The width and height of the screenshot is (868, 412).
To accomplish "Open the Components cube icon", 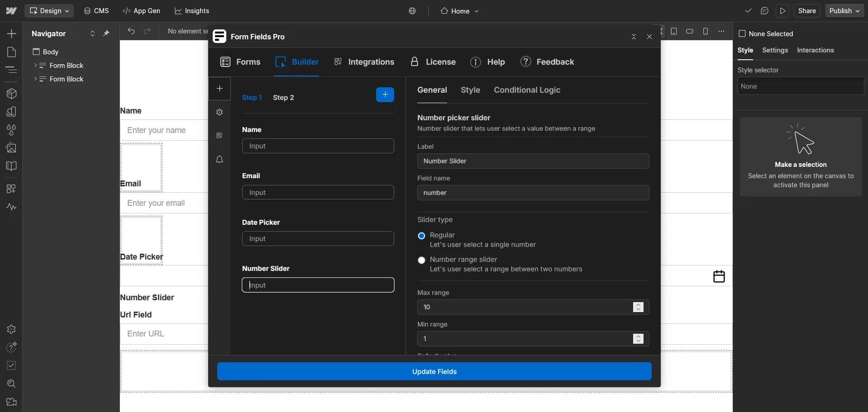I will (11, 94).
